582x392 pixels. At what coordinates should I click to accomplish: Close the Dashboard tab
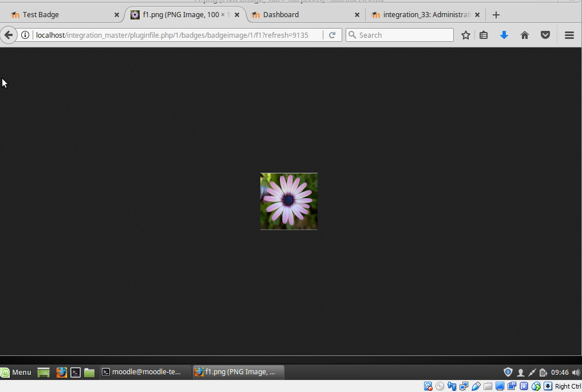coord(357,15)
